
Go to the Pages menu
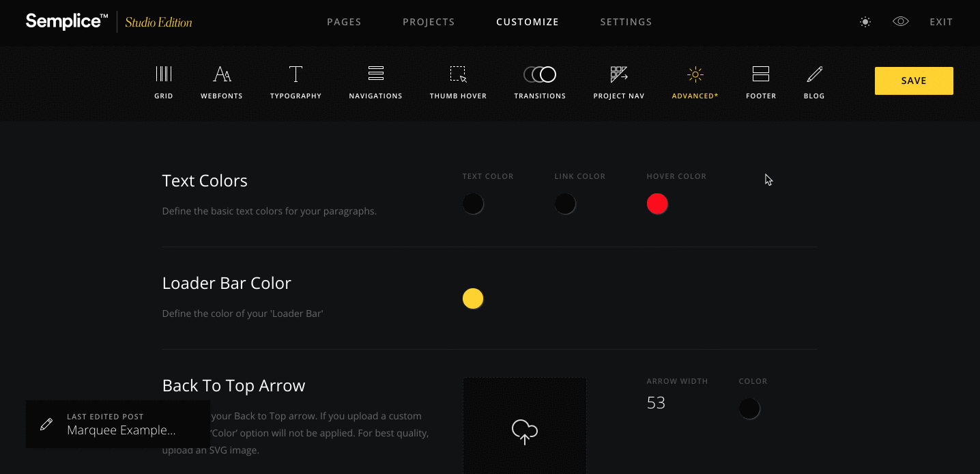tap(344, 22)
